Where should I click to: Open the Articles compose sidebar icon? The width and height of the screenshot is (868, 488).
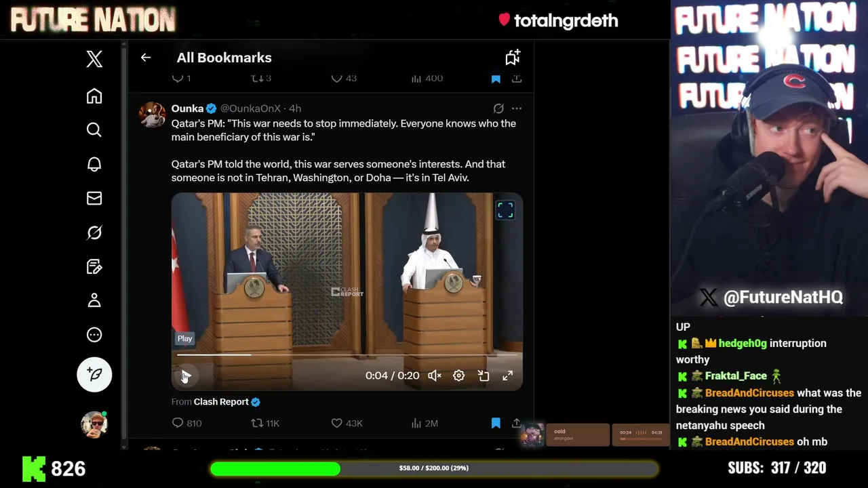pos(94,266)
